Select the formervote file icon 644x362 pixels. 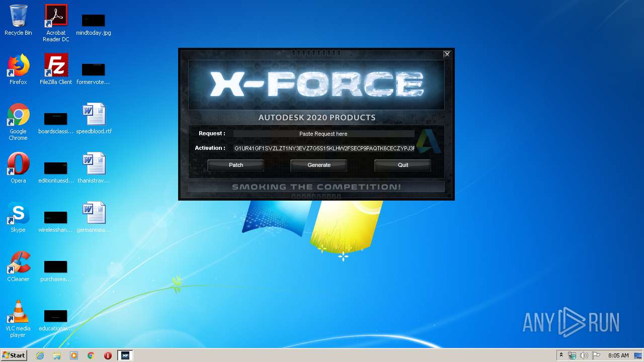(94, 73)
